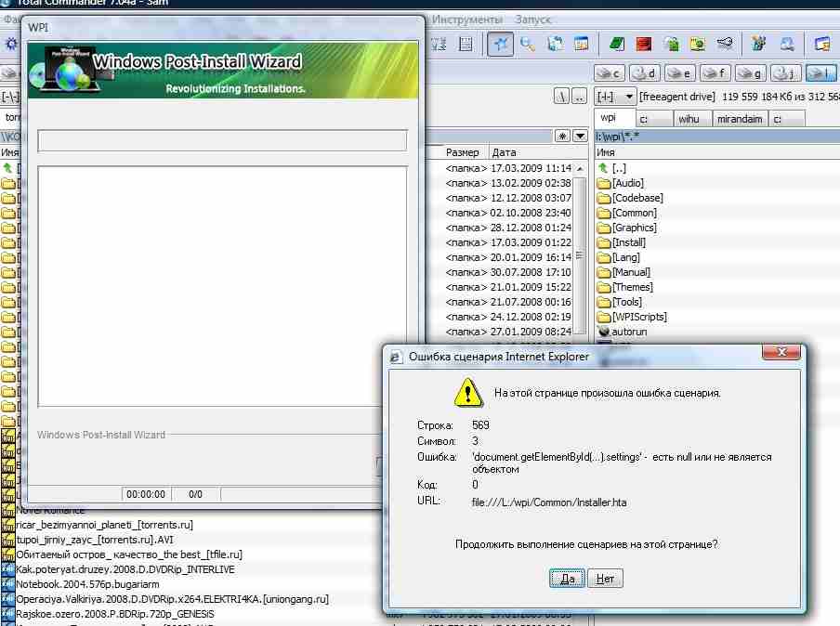Sort by the Размер column header
The image size is (840, 626).
click(462, 152)
